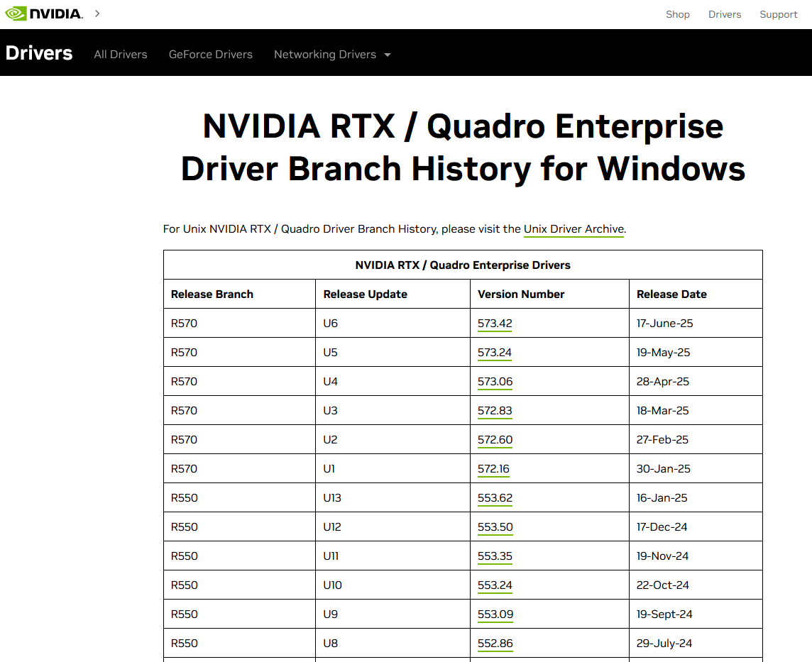This screenshot has height=662, width=812.
Task: Click the date 28-Apr-25
Action: point(662,382)
